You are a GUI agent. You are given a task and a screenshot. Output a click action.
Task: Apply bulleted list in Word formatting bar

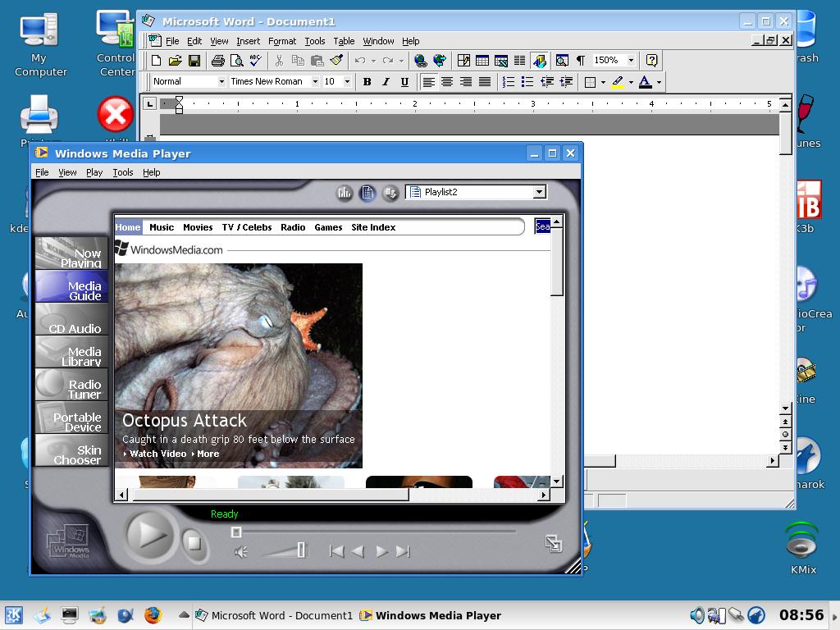point(527,81)
